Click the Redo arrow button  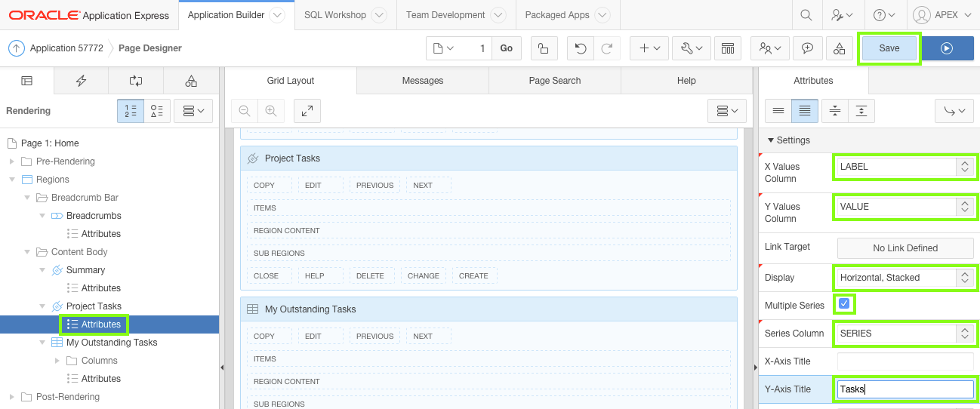pyautogui.click(x=606, y=48)
